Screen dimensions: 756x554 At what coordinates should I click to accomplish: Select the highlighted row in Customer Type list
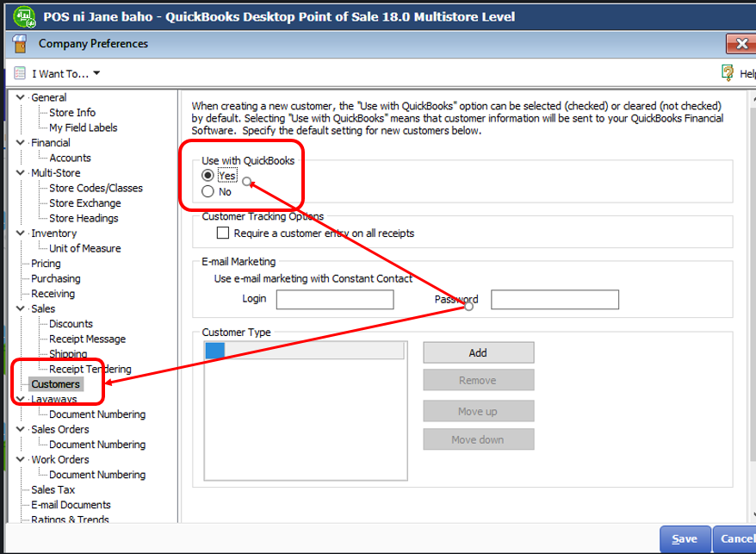point(305,351)
